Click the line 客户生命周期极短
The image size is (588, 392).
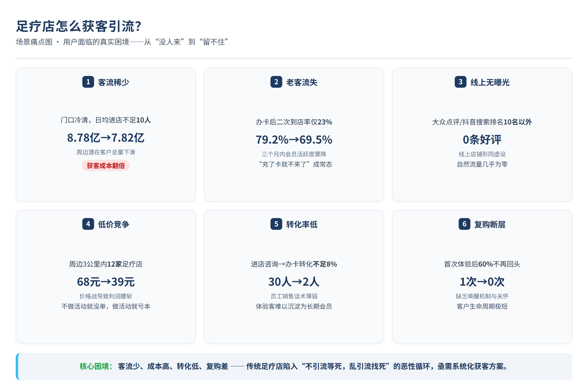pos(482,306)
